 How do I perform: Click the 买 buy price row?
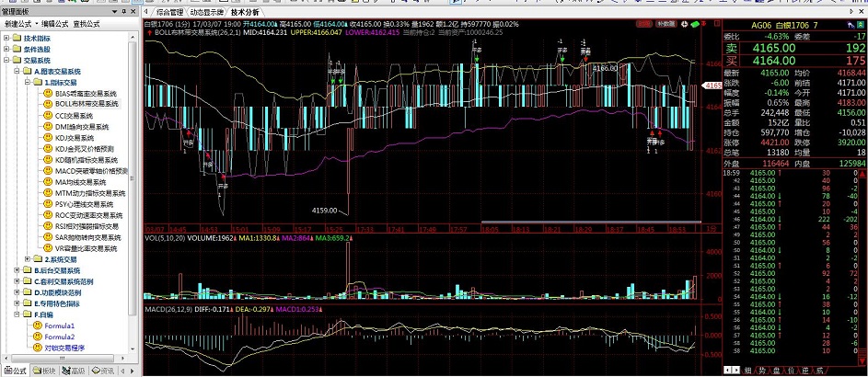[795, 61]
